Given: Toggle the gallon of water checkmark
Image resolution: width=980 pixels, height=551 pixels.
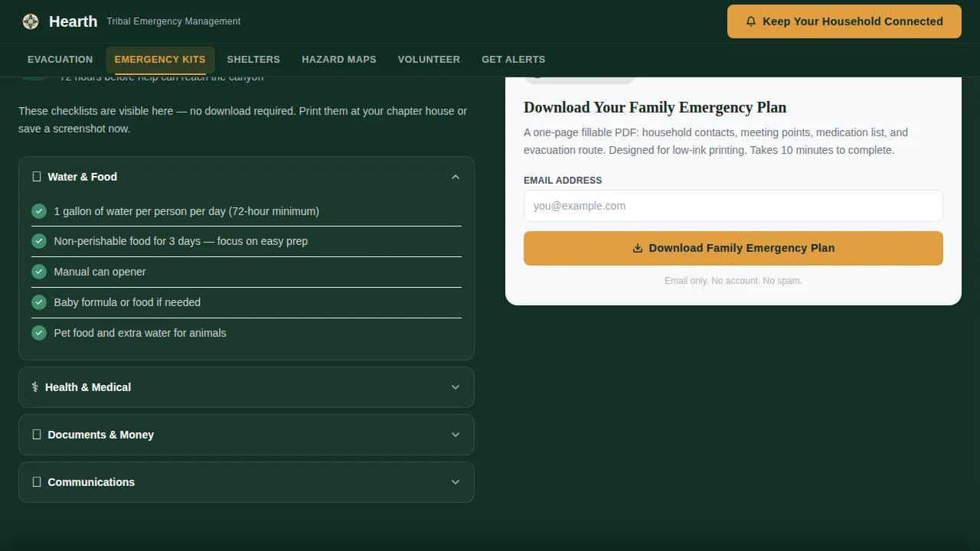Looking at the screenshot, I should 39,211.
